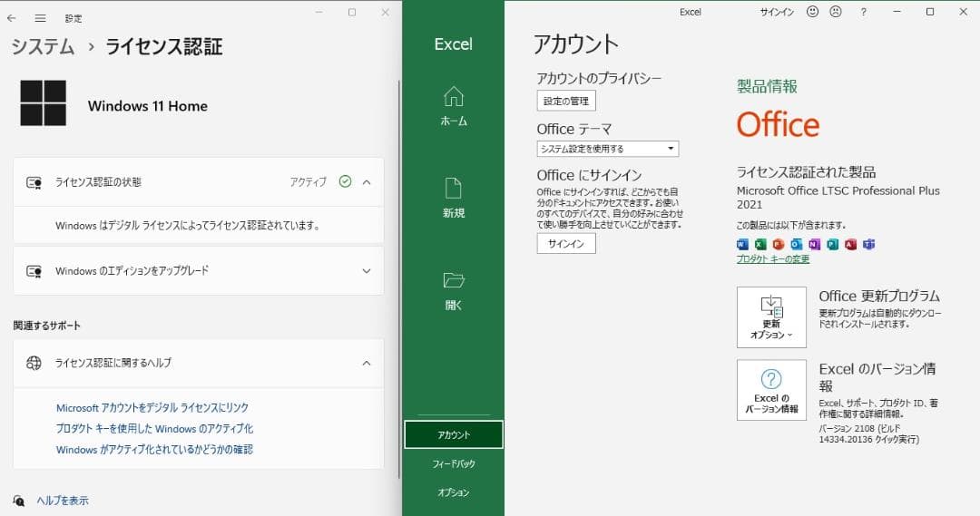Click the プロダクト キーの変更 link
980x516 pixels.
[773, 258]
